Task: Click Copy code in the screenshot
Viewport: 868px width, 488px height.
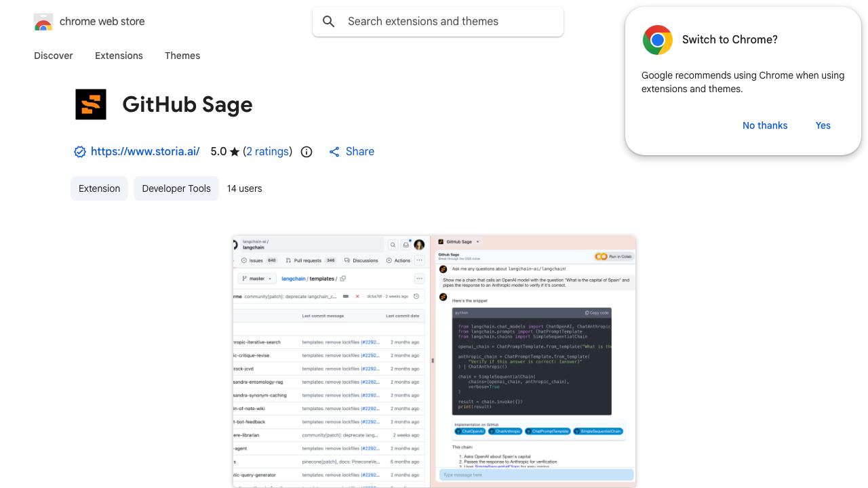Action: point(597,312)
